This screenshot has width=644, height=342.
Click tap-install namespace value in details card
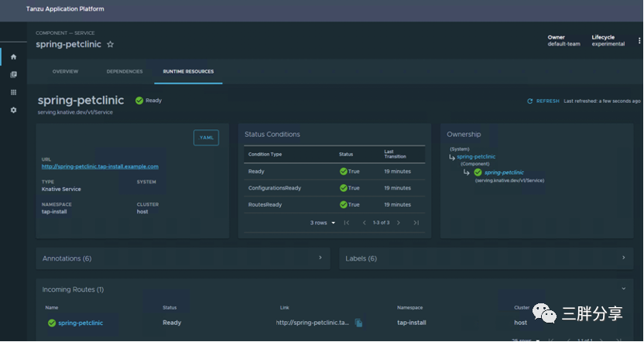pos(54,212)
